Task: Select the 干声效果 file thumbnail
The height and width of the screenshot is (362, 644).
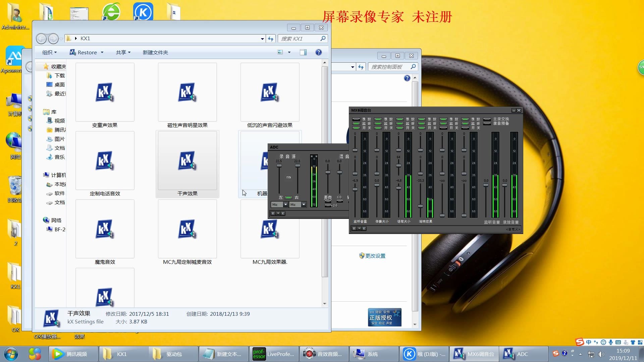Action: point(187,160)
